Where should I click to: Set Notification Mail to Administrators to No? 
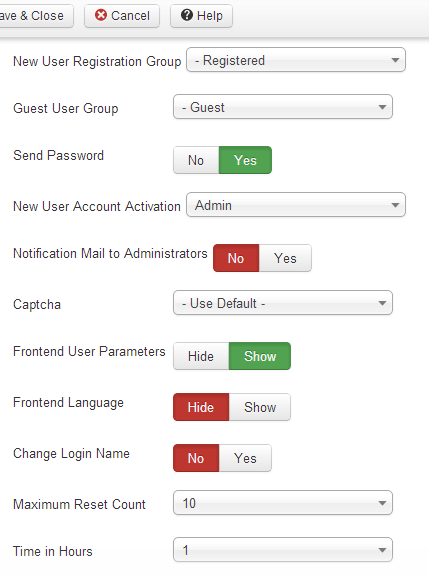[236, 258]
